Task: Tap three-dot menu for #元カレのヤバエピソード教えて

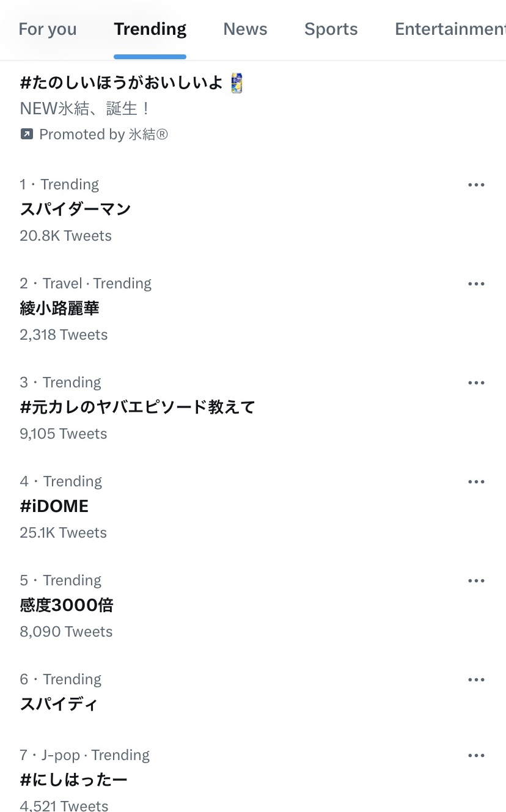Action: pos(476,383)
